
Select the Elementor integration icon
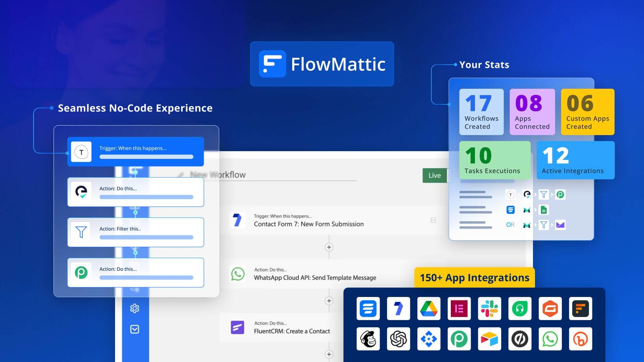459,308
